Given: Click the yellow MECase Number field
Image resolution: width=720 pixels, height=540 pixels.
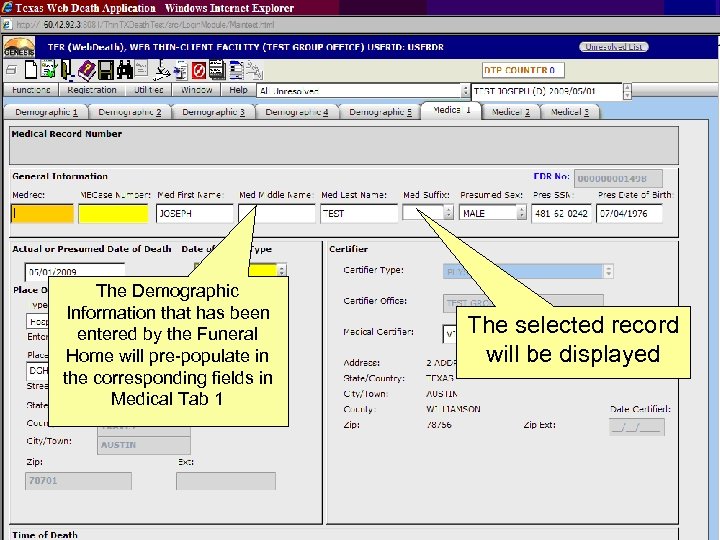Looking at the screenshot, I should [x=113, y=214].
